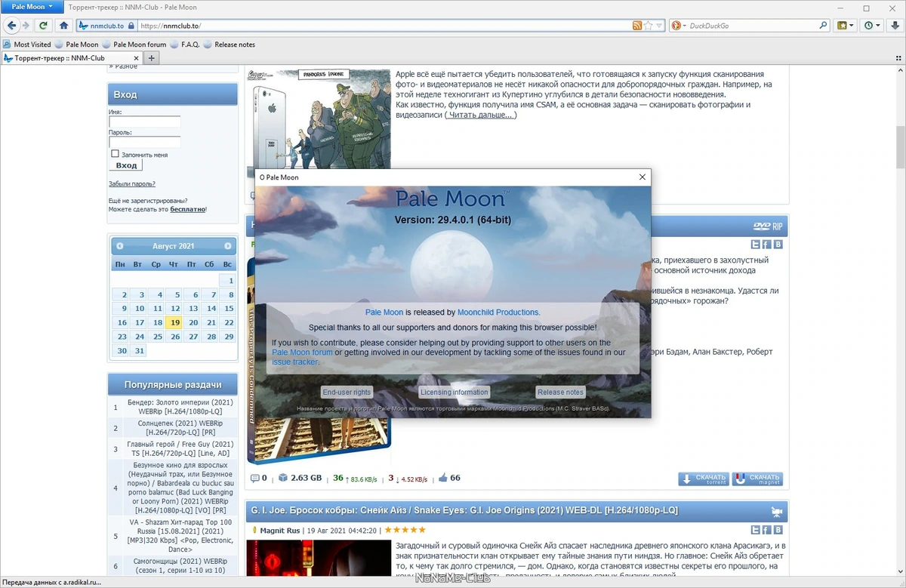The width and height of the screenshot is (906, 588).
Task: Click the Забыли пароль? link
Action: pos(132,183)
